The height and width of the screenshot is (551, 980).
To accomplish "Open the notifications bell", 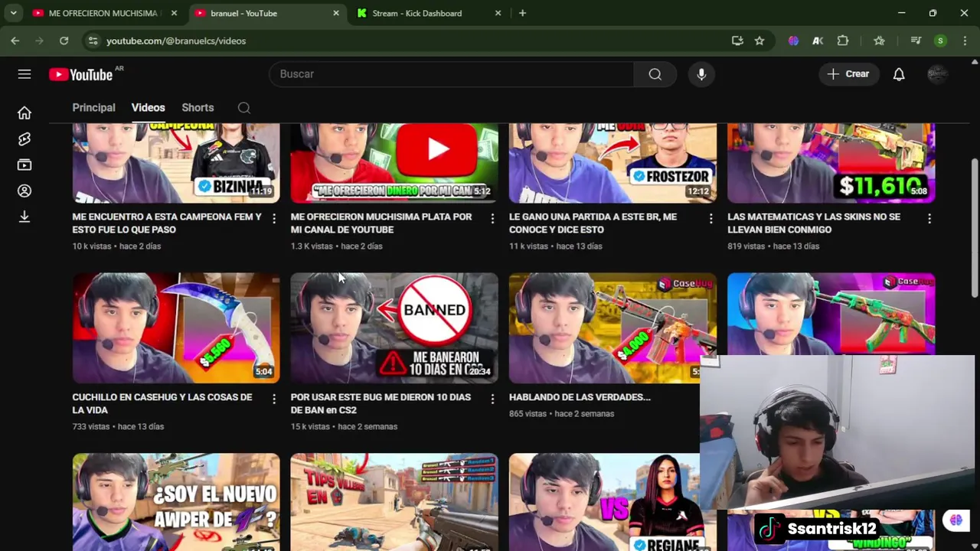I will point(899,74).
